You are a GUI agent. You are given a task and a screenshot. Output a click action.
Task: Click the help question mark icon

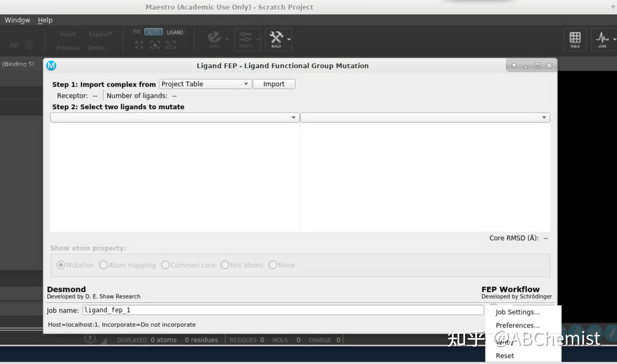[90, 338]
